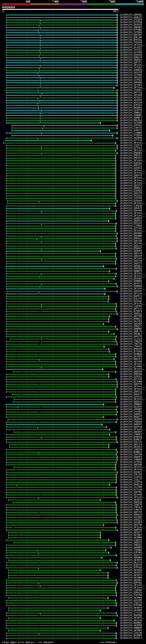The height and width of the screenshot is (644, 146).
Task: Click the alignment bar for UniRef100_A7Y7J6
Action: click(x=49, y=140)
